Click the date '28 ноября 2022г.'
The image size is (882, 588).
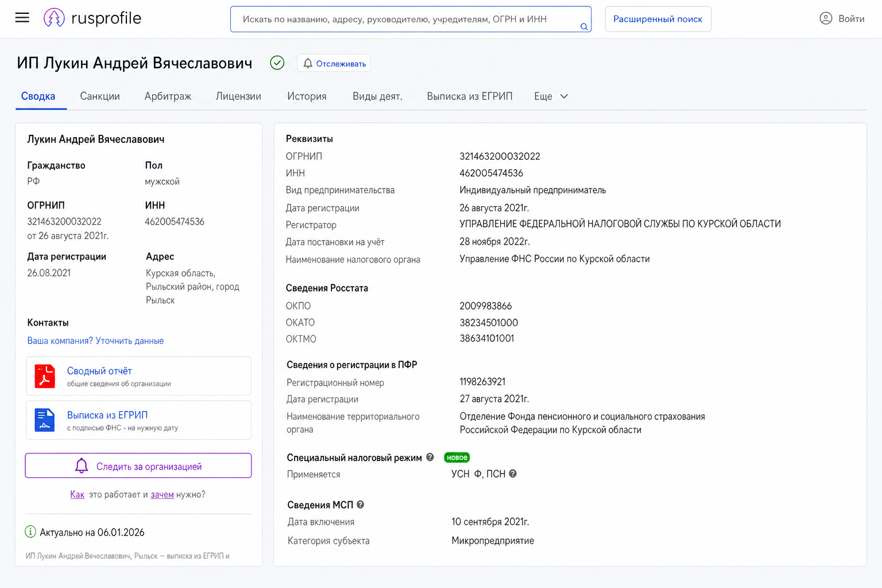click(494, 242)
